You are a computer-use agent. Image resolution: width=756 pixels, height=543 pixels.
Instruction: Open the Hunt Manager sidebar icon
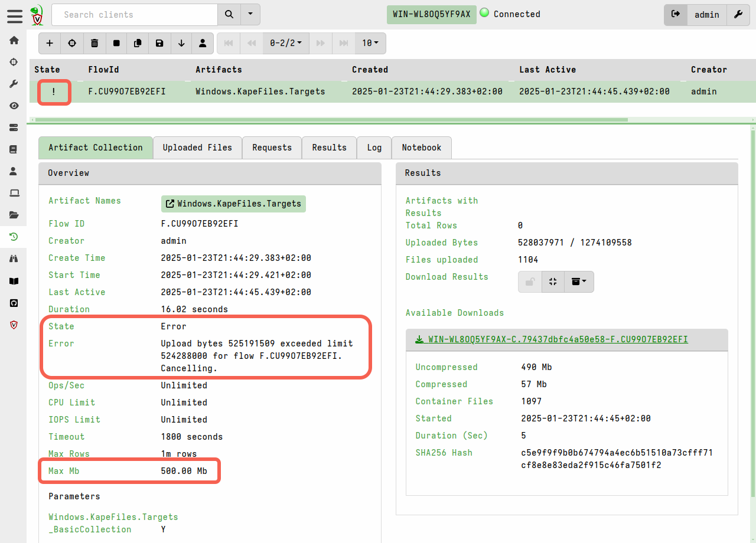tap(13, 258)
